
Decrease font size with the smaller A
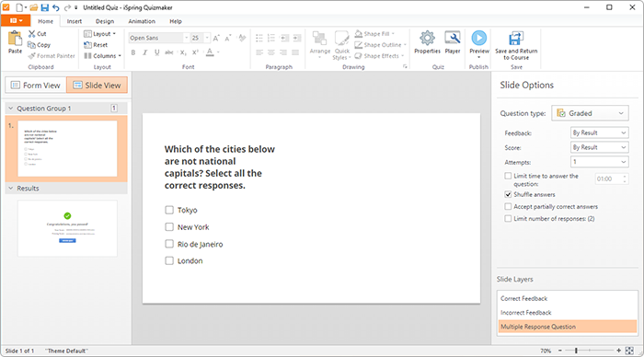tap(228, 38)
